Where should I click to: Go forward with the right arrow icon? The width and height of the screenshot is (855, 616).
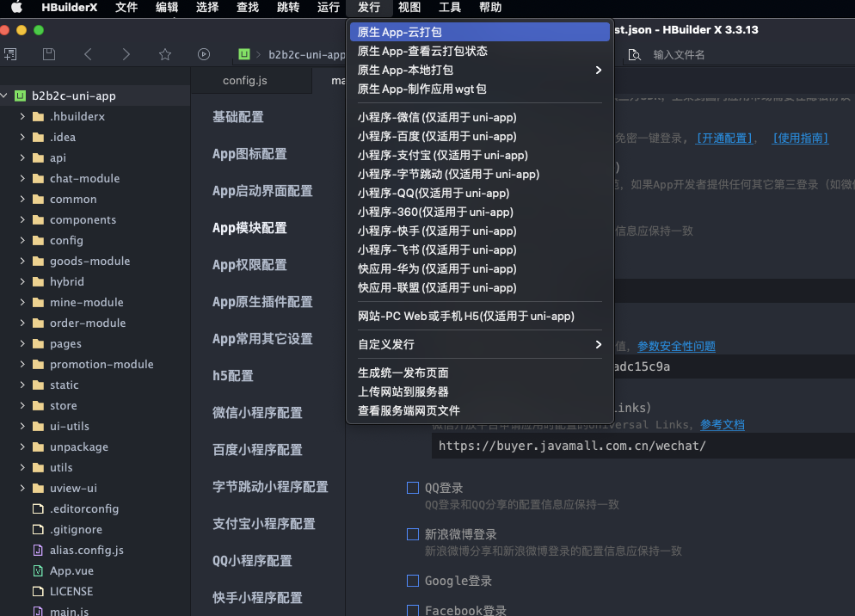[x=126, y=54]
